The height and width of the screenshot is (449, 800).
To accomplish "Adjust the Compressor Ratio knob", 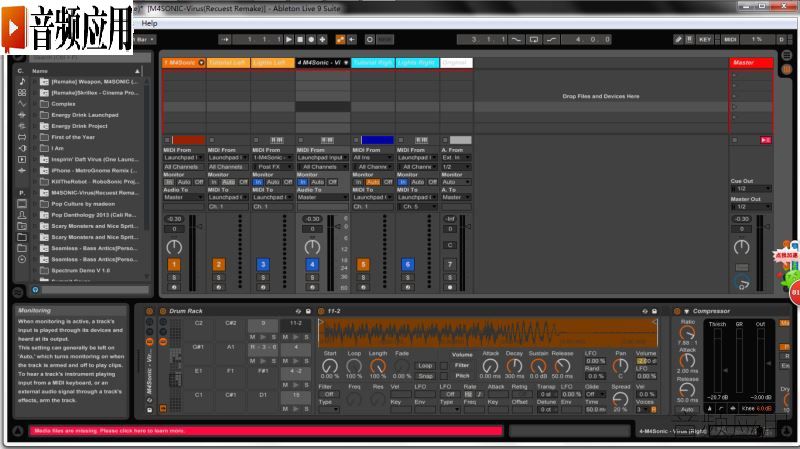I will [x=687, y=333].
